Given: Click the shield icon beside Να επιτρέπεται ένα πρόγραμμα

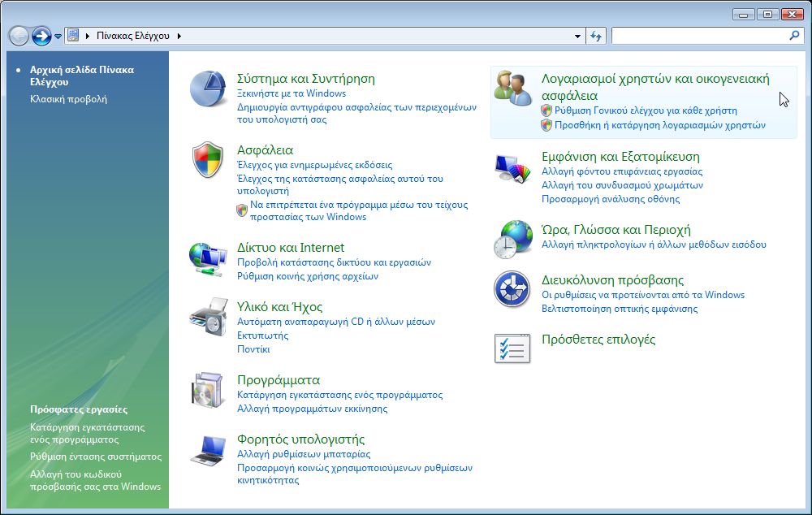Looking at the screenshot, I should (x=242, y=210).
